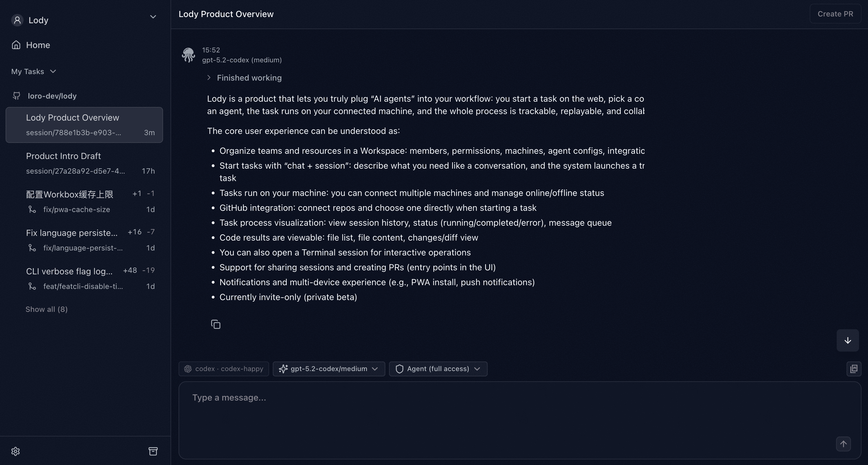Click branch icon next to fix/pwa-cache-size

pyautogui.click(x=32, y=209)
